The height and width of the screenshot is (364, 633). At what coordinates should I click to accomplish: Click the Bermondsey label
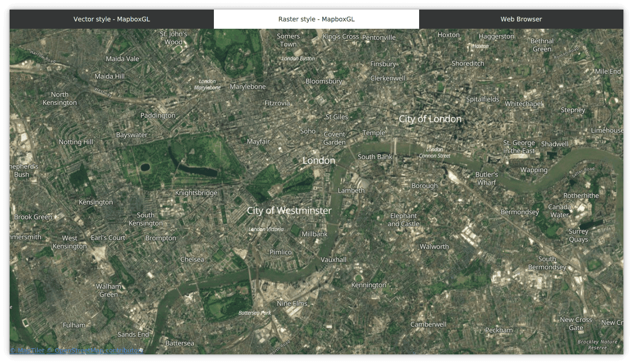pyautogui.click(x=519, y=212)
